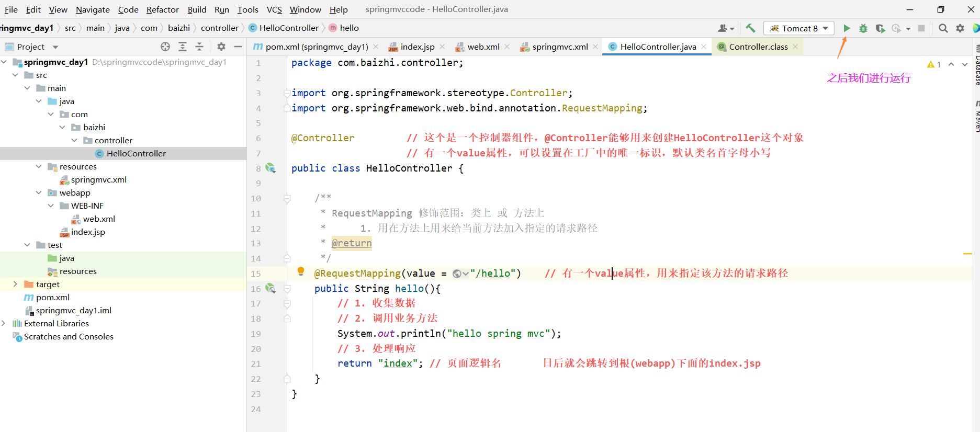Image resolution: width=980 pixels, height=432 pixels.
Task: Follow the /hello mapping link
Action: 493,274
